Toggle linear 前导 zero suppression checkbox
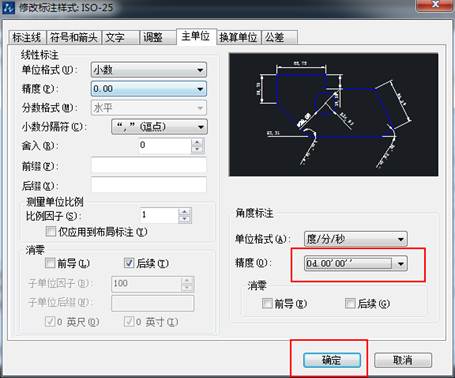Screen dimensions: 455x378 pyautogui.click(x=50, y=263)
